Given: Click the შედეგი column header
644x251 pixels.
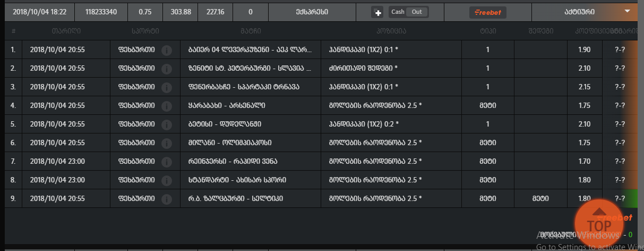Looking at the screenshot, I should (x=540, y=31).
